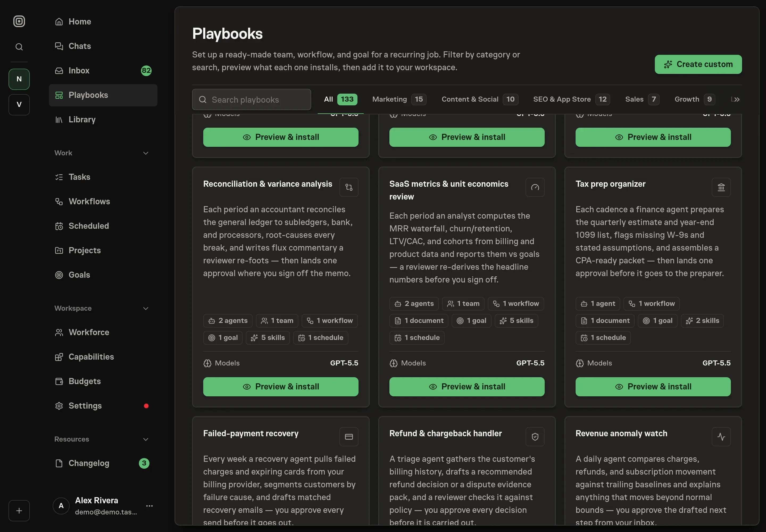Screen dimensions: 766x532
Task: Show more categories with double chevron
Action: 737,99
